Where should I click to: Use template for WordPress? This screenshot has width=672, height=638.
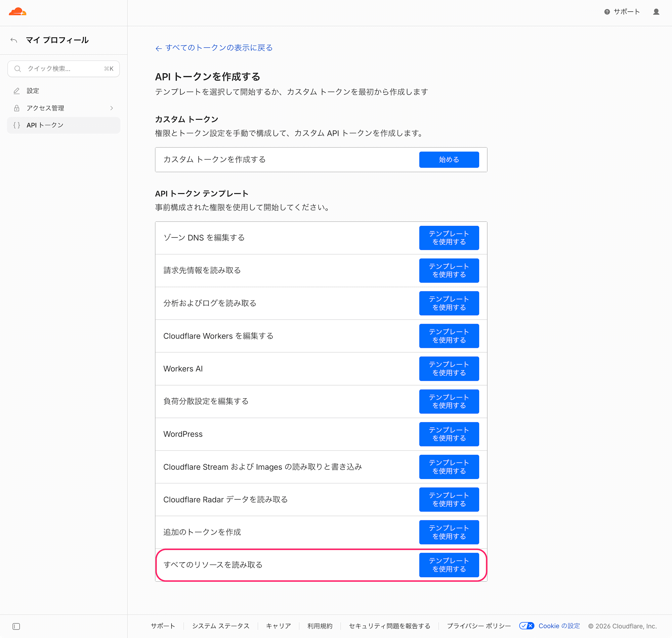tap(449, 434)
